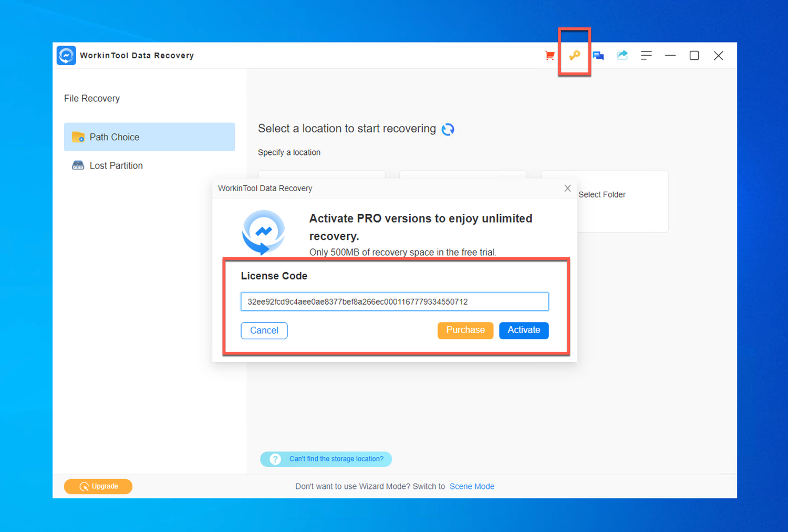
Task: Click the refresh icon beside location heading
Action: [x=448, y=129]
